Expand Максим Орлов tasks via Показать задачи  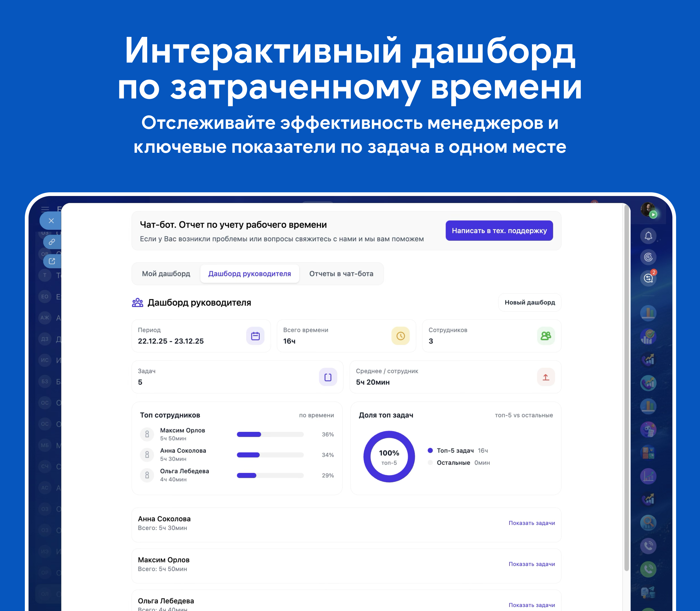pos(531,564)
